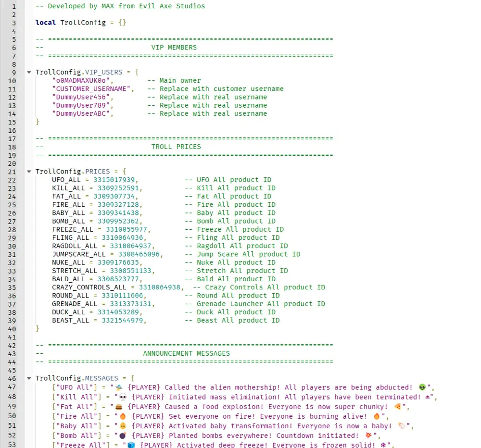
Task: Click line number 40 in the gutter
Action: 12,329
